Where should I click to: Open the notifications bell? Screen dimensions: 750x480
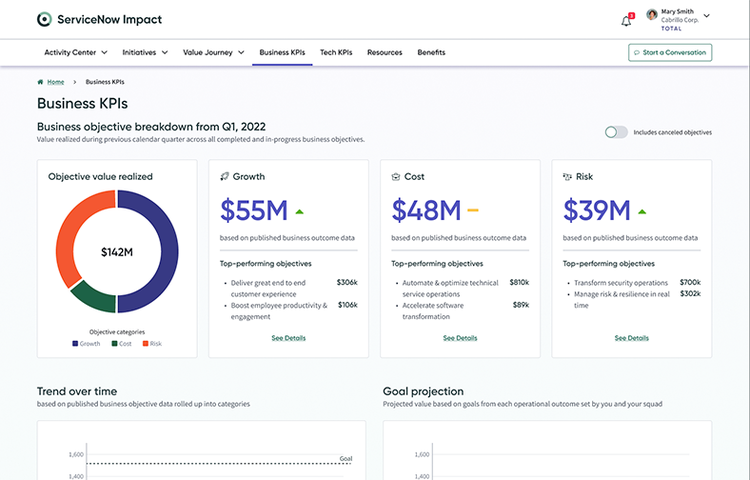pos(626,21)
